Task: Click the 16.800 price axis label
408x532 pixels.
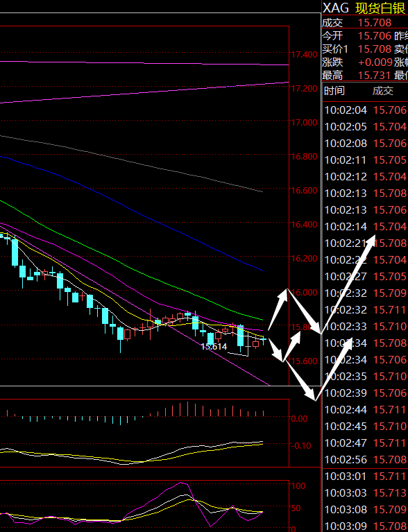Action: coord(305,157)
